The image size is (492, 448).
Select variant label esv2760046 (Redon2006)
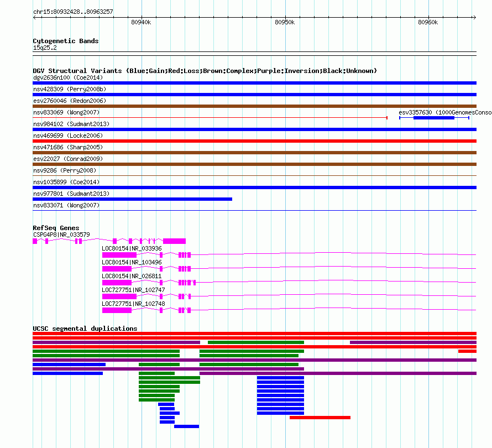[70, 101]
